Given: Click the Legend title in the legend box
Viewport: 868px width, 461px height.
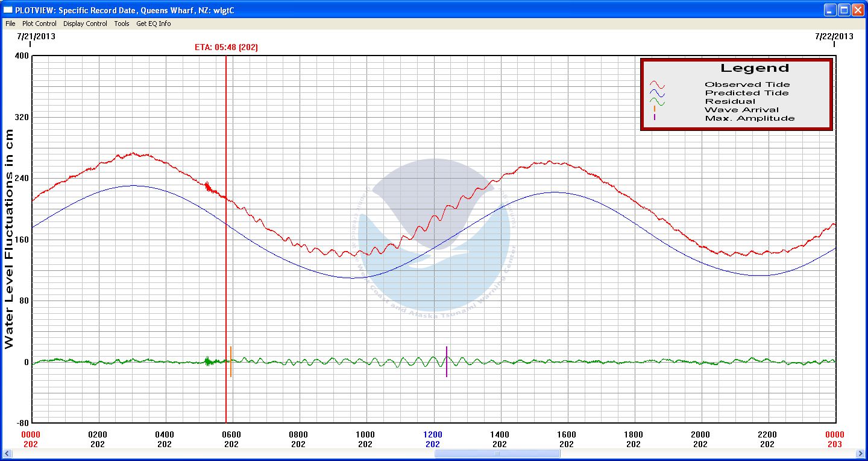Looking at the screenshot, I should coord(754,68).
